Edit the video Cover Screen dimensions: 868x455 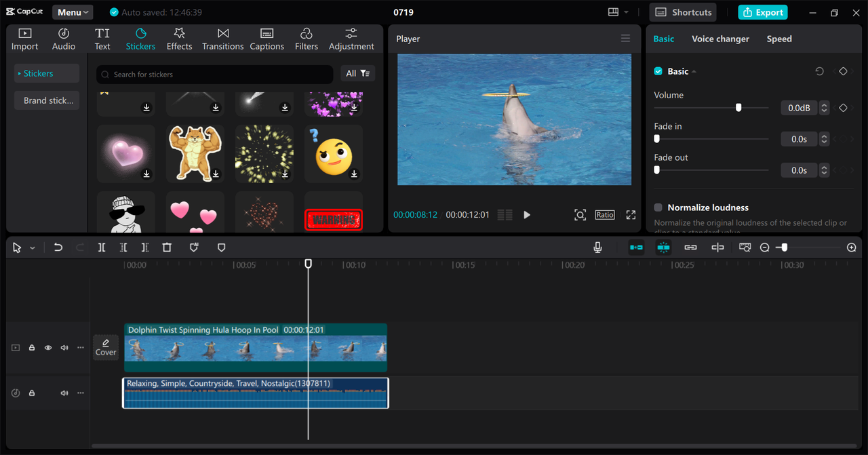pyautogui.click(x=106, y=348)
